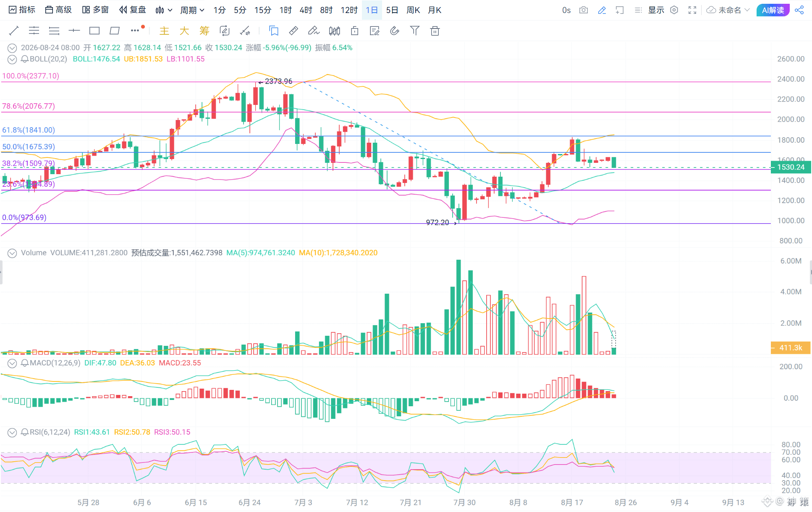Click the add-window selection icon
812x512 pixels.
[620, 10]
